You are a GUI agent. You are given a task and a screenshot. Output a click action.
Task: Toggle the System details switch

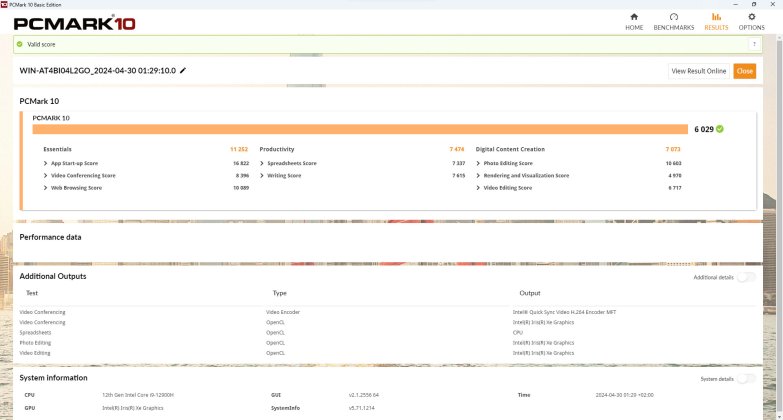(746, 379)
